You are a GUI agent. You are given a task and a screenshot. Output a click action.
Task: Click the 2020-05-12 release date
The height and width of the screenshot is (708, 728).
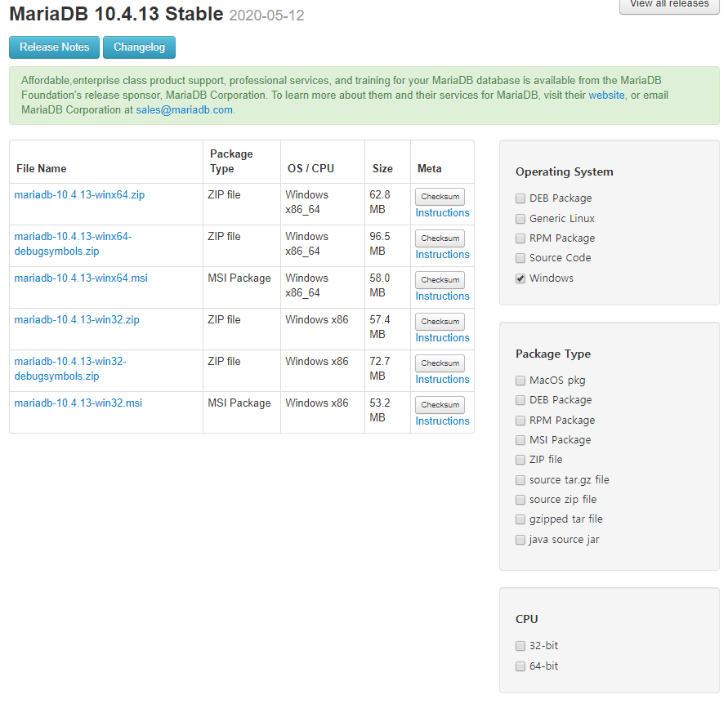[266, 16]
